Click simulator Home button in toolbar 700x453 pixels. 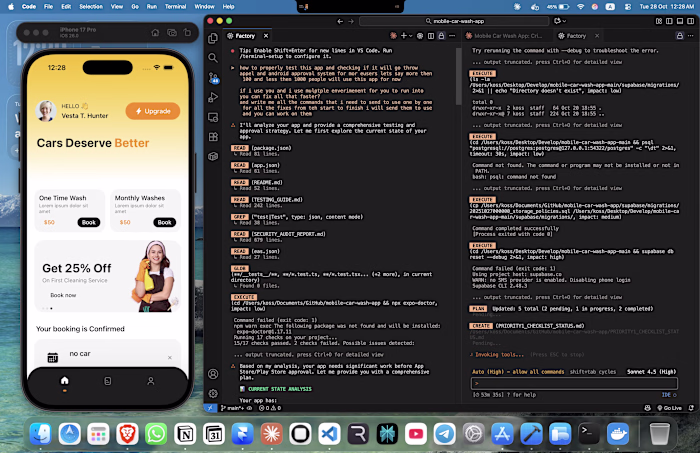click(x=155, y=33)
